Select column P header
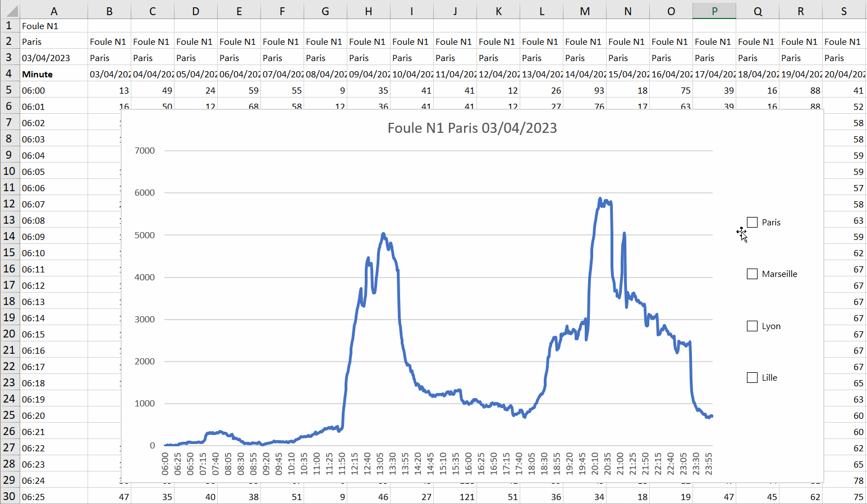The height and width of the screenshot is (504, 867). click(x=714, y=11)
